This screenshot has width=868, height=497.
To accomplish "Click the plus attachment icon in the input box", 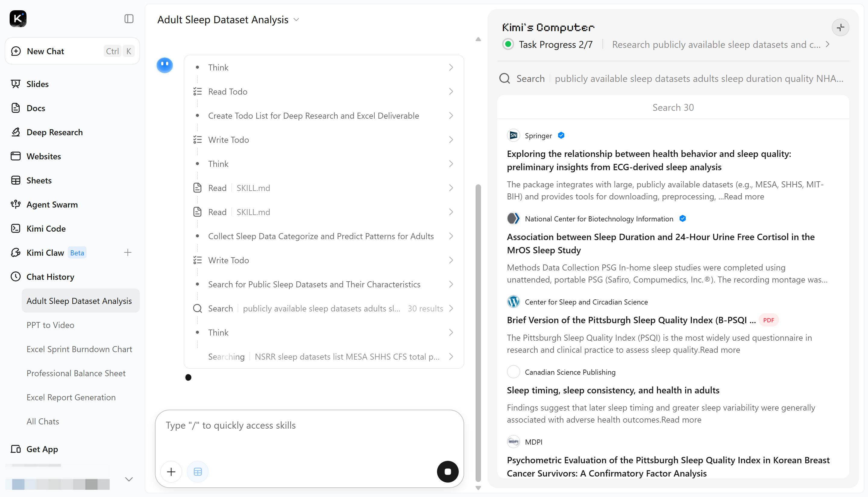I will [x=171, y=471].
